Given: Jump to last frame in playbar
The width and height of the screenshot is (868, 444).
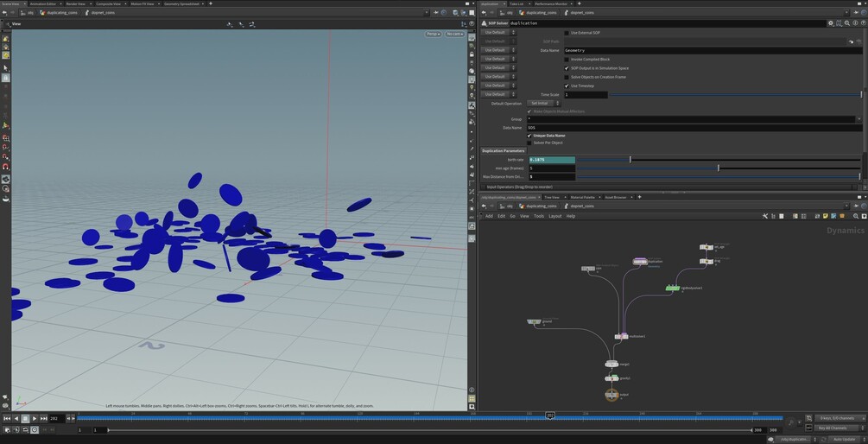Looking at the screenshot, I should tap(44, 419).
